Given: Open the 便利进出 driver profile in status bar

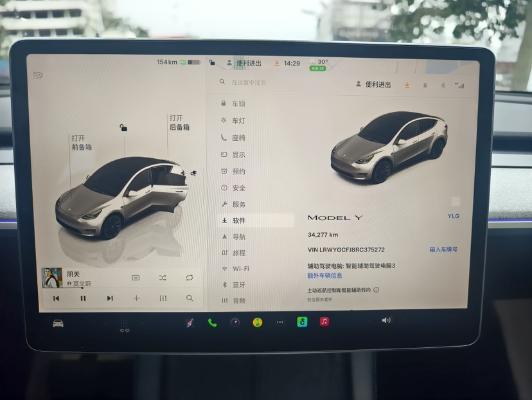Looking at the screenshot, I should point(244,63).
